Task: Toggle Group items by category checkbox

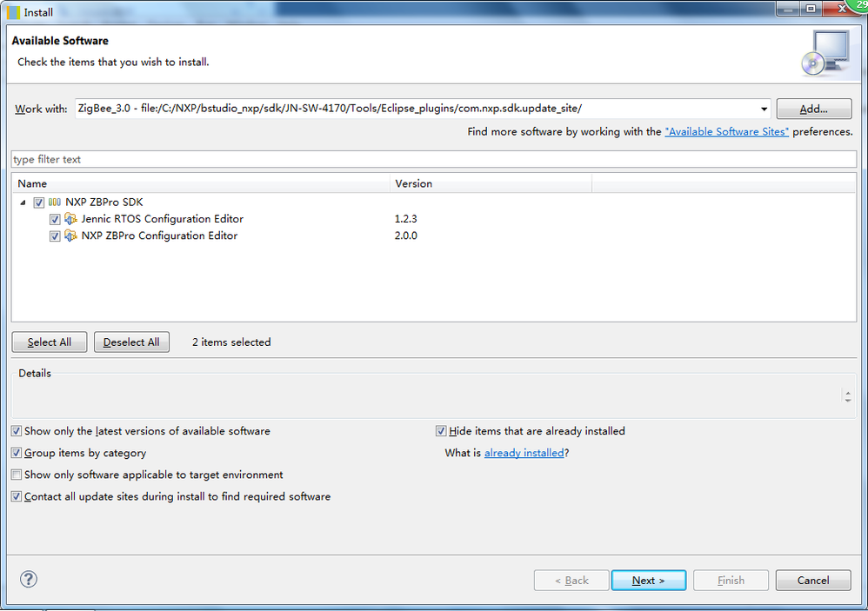Action: point(17,453)
